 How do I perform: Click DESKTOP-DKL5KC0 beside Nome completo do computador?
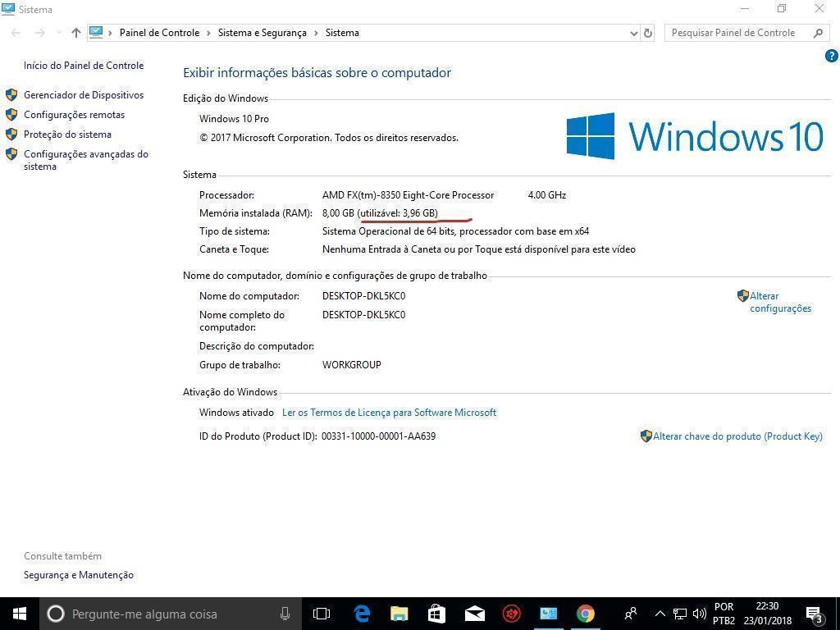(363, 314)
